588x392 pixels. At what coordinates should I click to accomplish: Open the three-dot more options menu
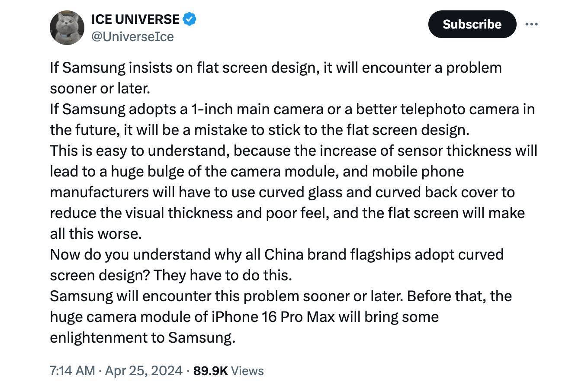click(531, 24)
